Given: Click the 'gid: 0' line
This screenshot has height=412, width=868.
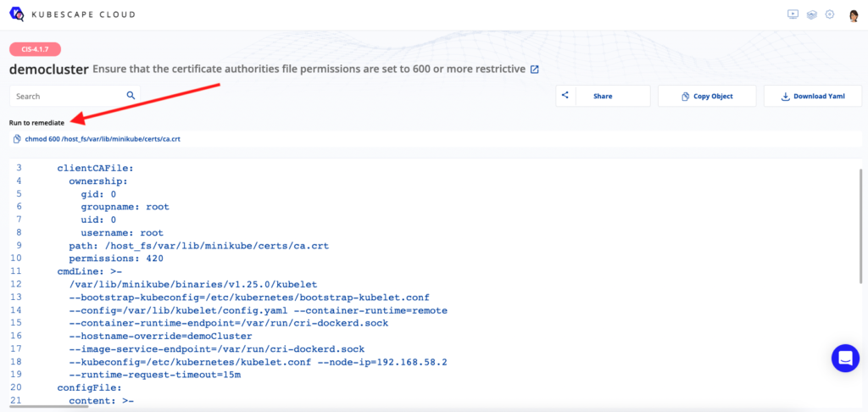Looking at the screenshot, I should pyautogui.click(x=98, y=194).
